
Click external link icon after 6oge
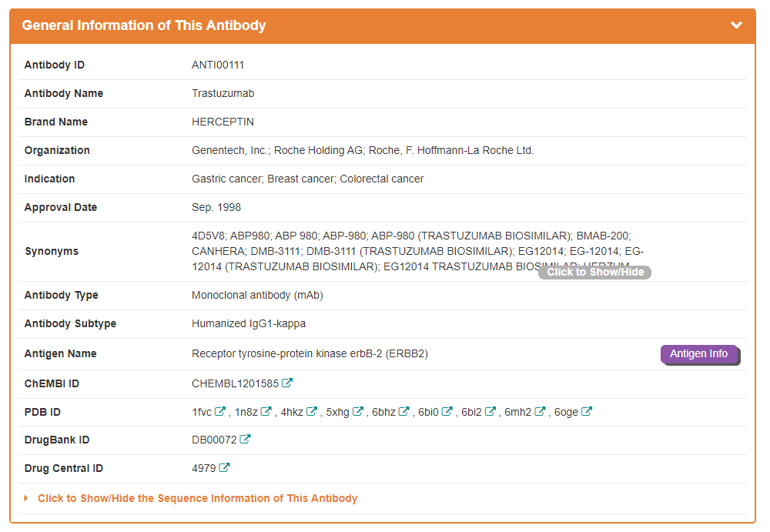tap(587, 411)
